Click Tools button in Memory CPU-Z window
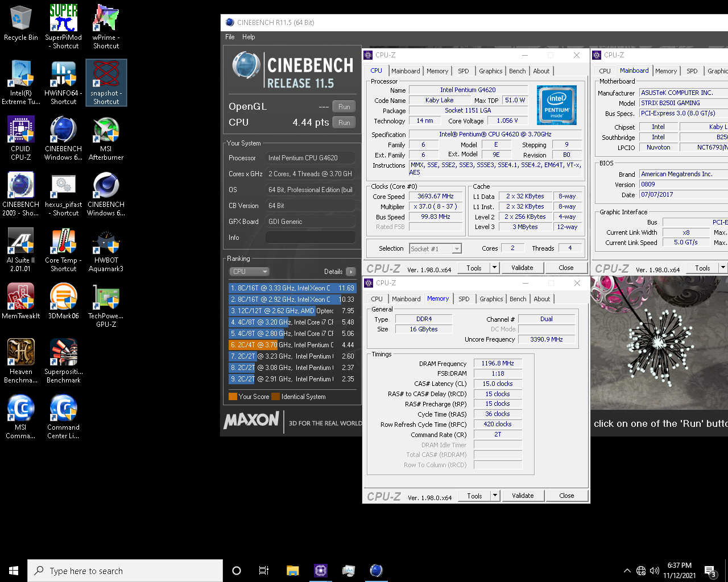This screenshot has width=728, height=582. tap(475, 496)
